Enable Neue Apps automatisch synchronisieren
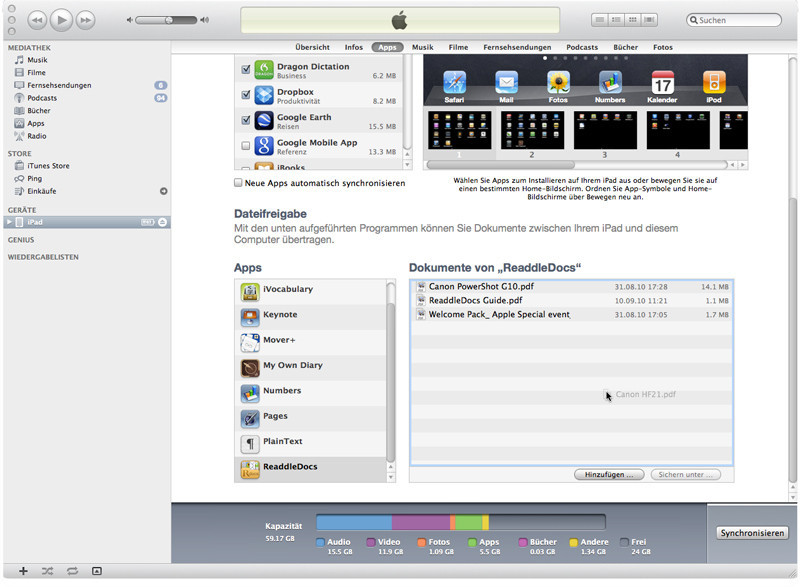The width and height of the screenshot is (800, 587). [238, 183]
